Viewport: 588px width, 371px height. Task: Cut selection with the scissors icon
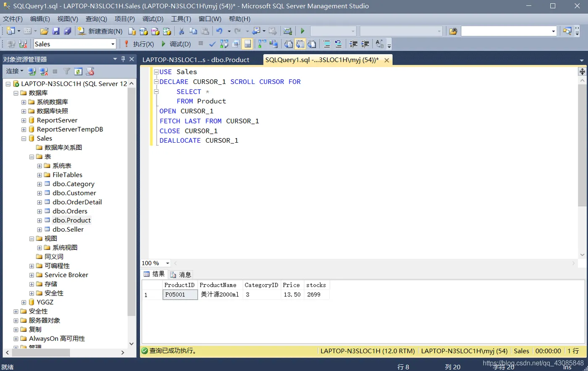click(181, 31)
